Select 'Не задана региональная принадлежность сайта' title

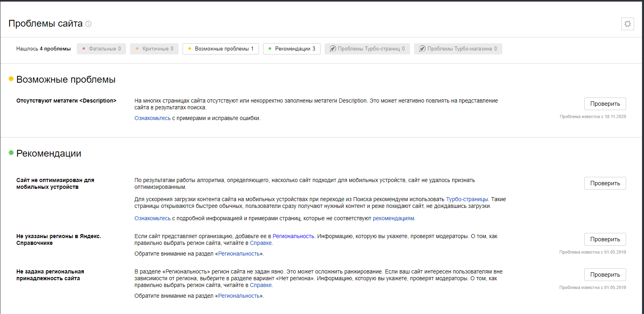pyautogui.click(x=50, y=275)
